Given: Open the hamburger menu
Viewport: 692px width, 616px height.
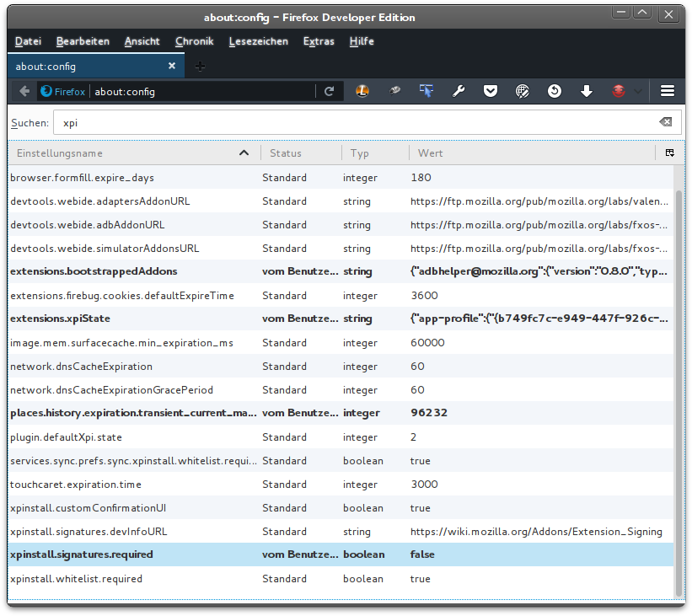Looking at the screenshot, I should point(668,91).
